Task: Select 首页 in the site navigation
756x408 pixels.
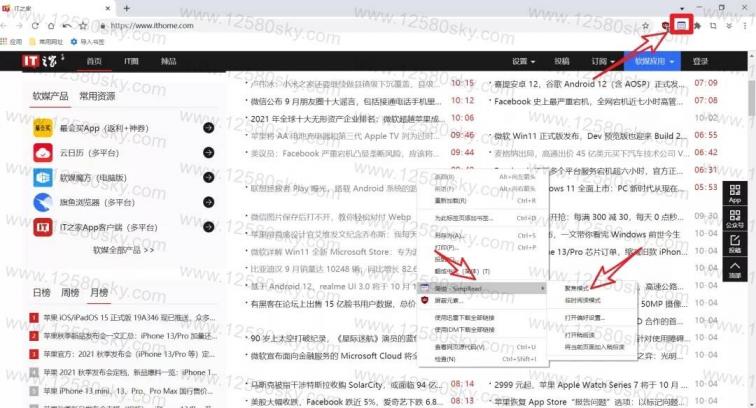Action: (x=94, y=61)
